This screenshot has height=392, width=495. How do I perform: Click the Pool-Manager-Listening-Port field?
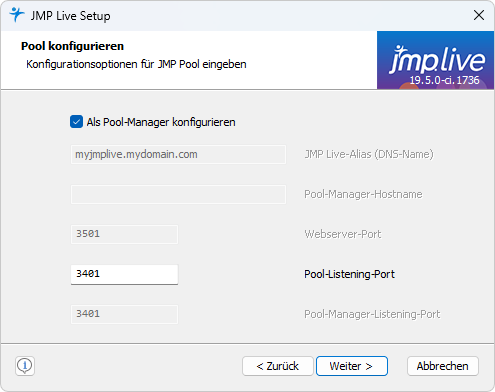(x=124, y=314)
